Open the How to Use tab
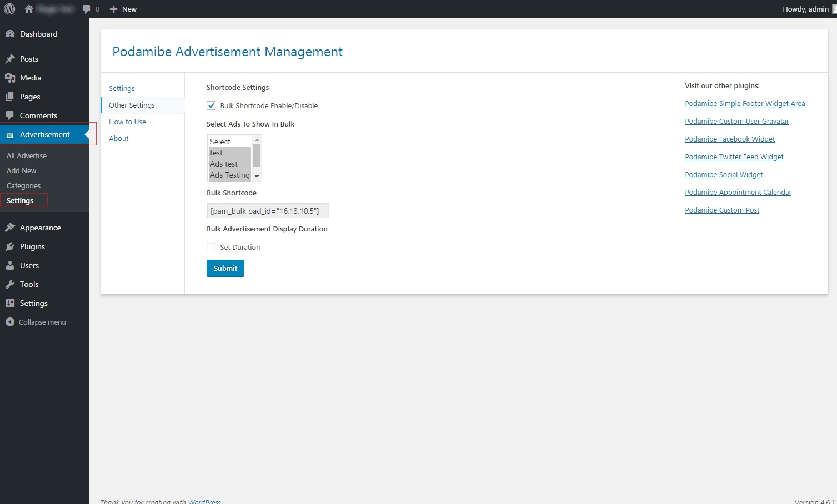 click(127, 122)
